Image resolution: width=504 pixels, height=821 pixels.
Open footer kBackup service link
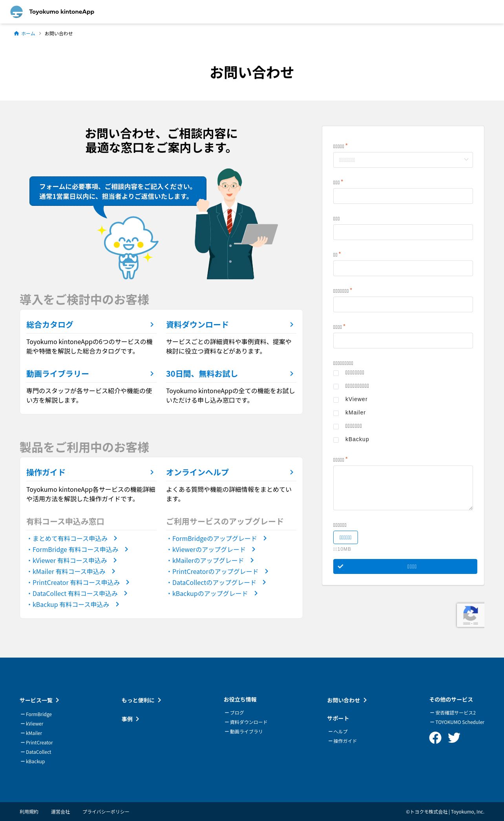pos(35,761)
